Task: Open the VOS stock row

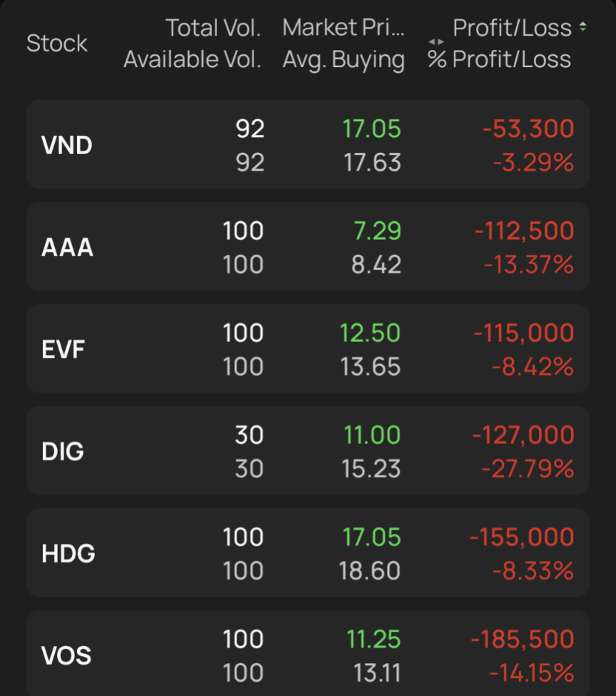Action: pos(308,653)
